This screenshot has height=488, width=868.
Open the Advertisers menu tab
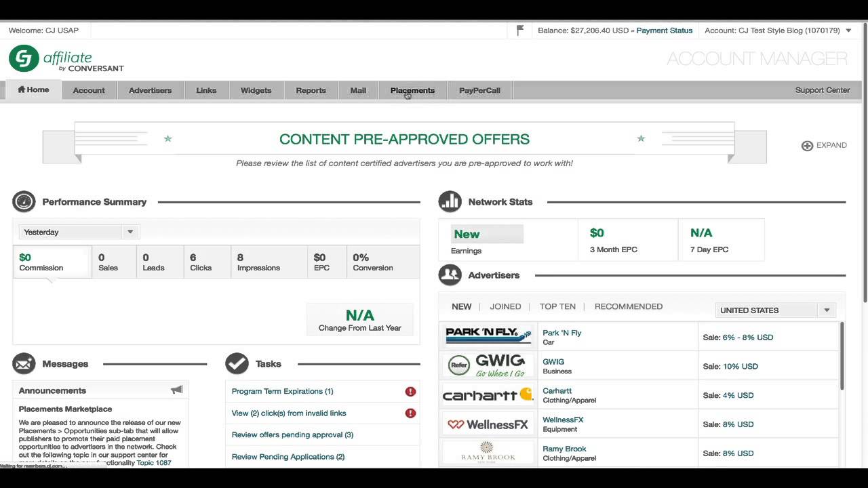[150, 90]
